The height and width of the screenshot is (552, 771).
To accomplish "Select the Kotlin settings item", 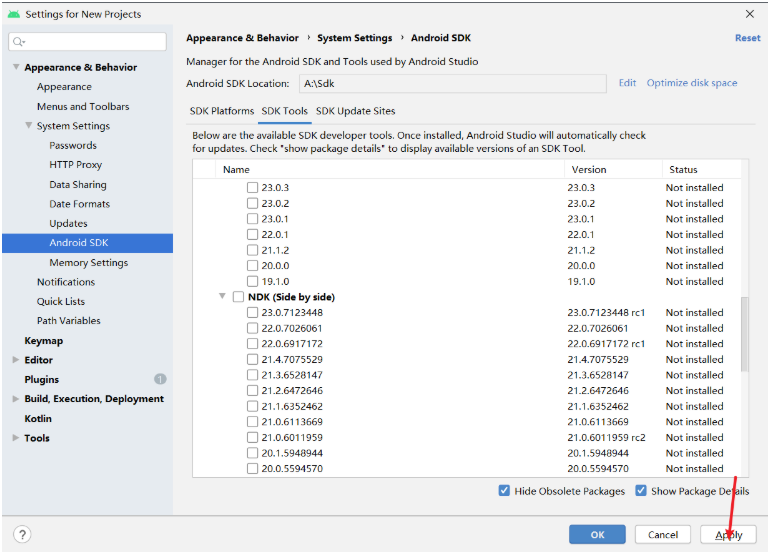I will [x=38, y=418].
